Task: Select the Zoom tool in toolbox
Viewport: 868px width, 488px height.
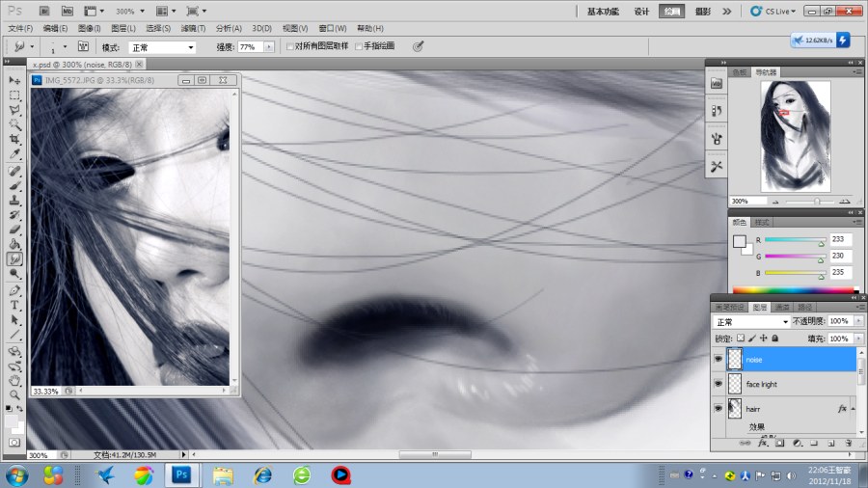Action: pos(14,395)
